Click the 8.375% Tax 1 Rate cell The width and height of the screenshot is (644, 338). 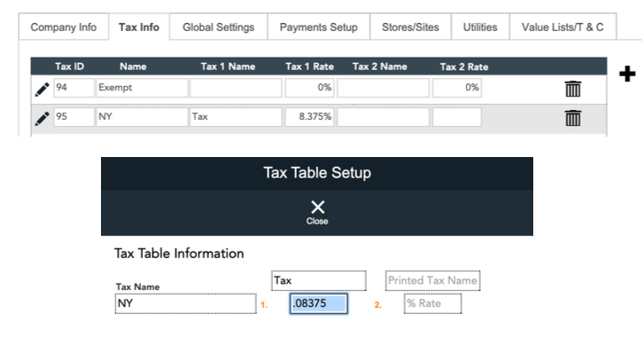(309, 117)
